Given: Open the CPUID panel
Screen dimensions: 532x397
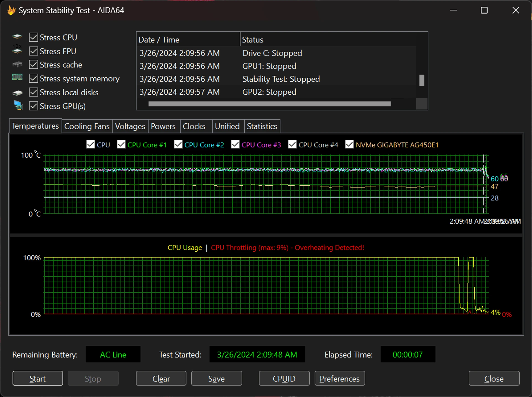Looking at the screenshot, I should click(x=284, y=378).
